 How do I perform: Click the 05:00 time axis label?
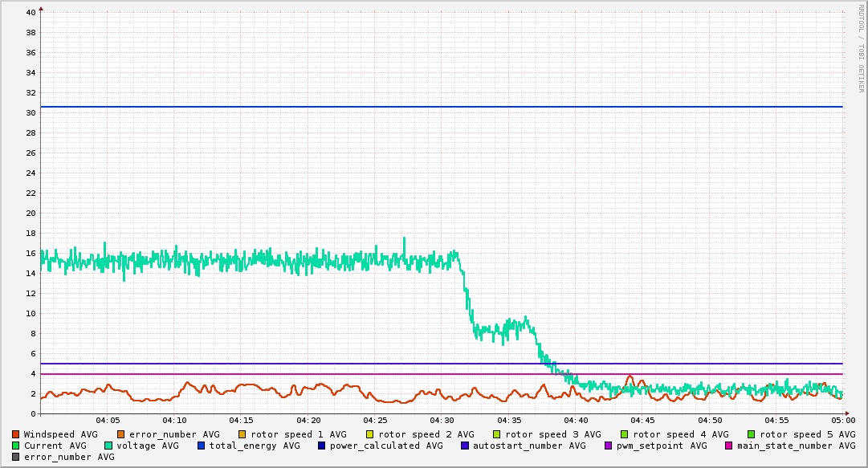point(842,420)
